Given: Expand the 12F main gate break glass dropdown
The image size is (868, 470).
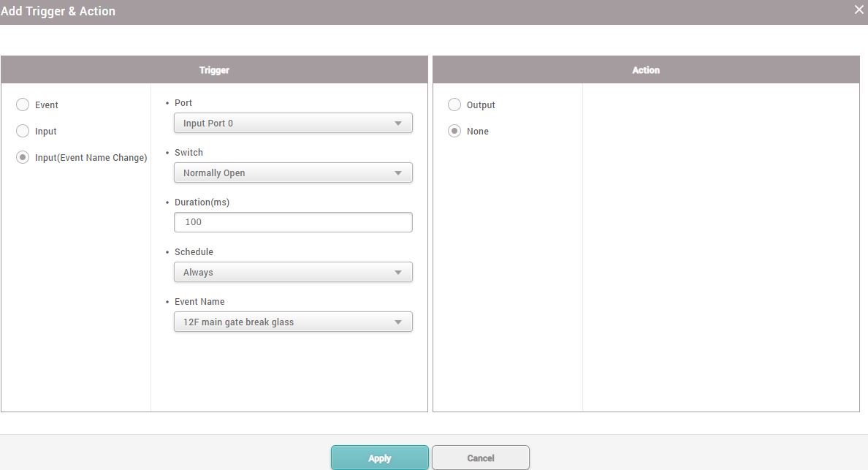Looking at the screenshot, I should click(x=293, y=322).
